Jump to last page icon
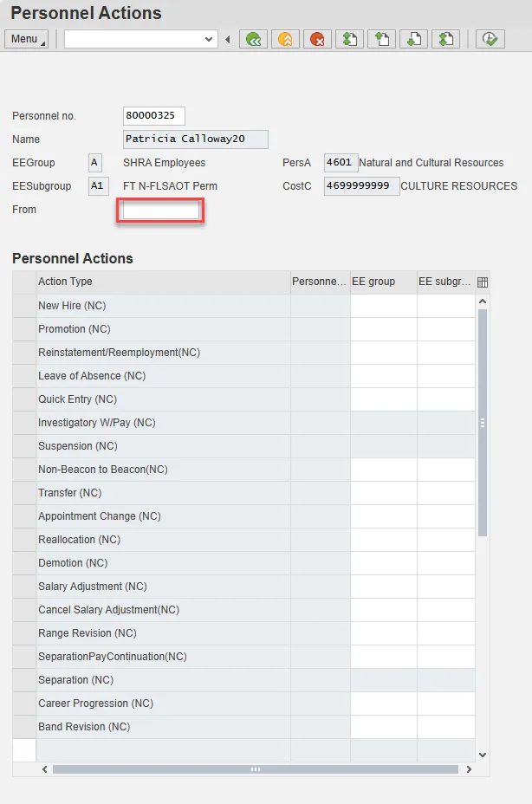 point(445,39)
